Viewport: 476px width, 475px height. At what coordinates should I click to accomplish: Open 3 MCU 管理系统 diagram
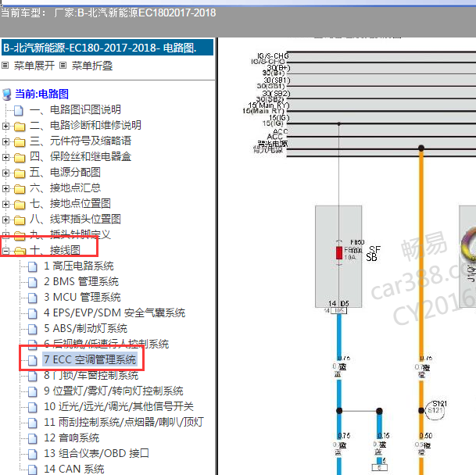coord(82,297)
